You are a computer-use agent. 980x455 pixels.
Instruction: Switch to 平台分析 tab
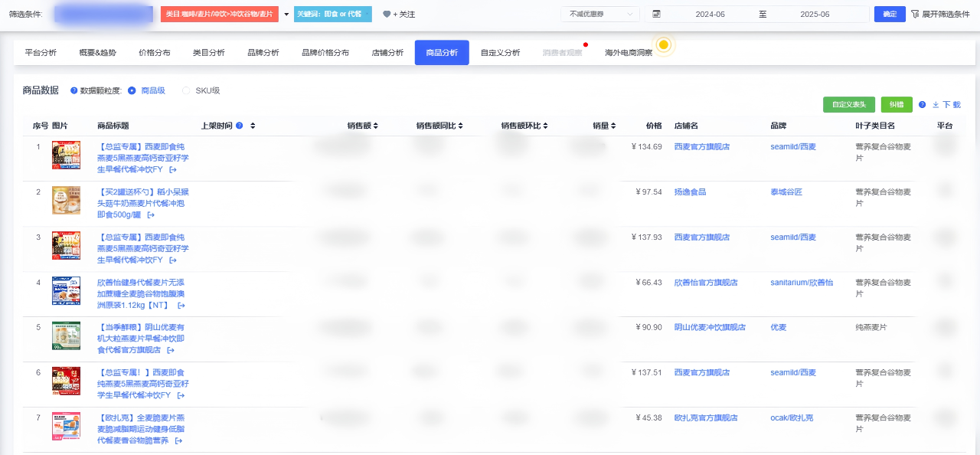[x=41, y=53]
